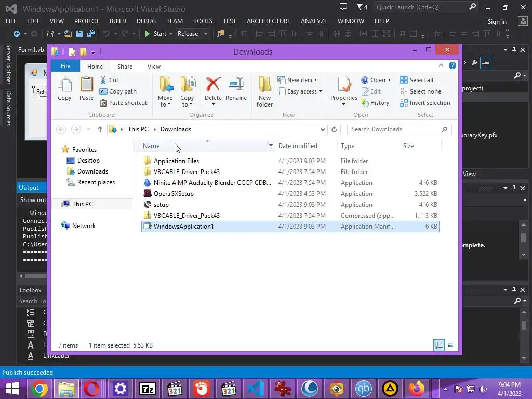Switch to the View ribbon tab
Viewport: 532px width, 399px height.
154,66
